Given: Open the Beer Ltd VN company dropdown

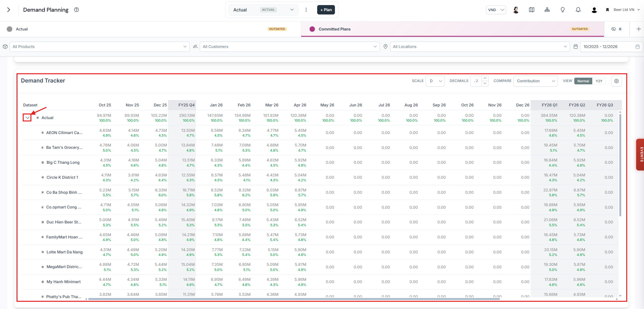Looking at the screenshot, I should pos(626,10).
